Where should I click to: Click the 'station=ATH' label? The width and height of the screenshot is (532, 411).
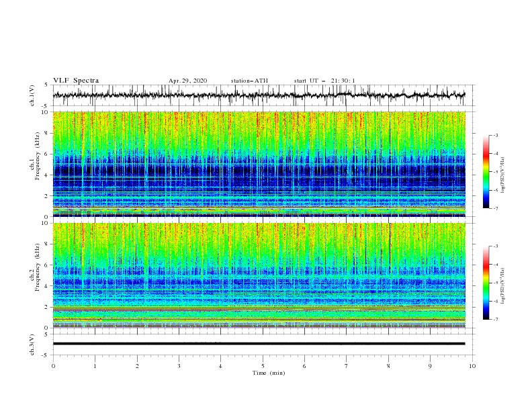(x=249, y=81)
